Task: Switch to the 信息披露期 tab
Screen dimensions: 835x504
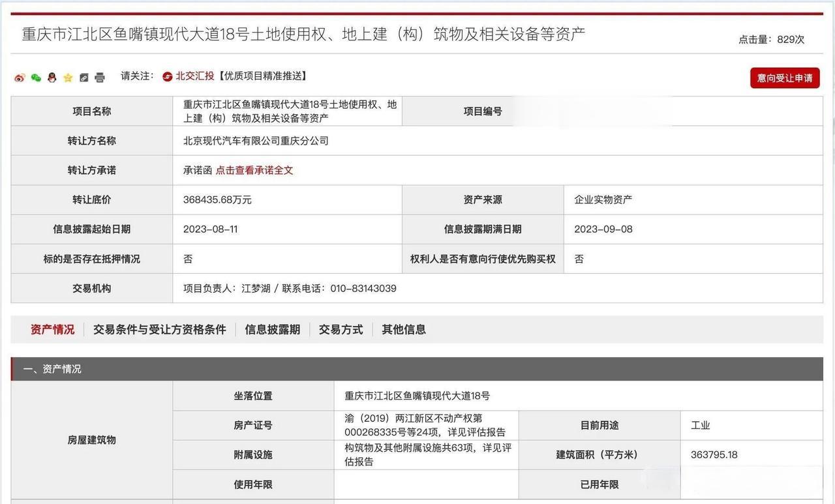Action: click(x=272, y=329)
